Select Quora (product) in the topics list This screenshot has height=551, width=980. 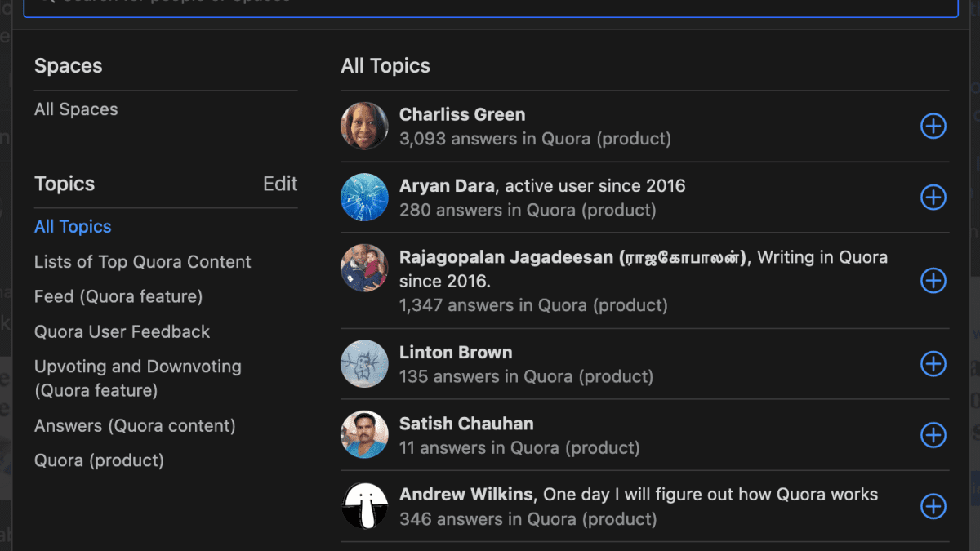(99, 460)
